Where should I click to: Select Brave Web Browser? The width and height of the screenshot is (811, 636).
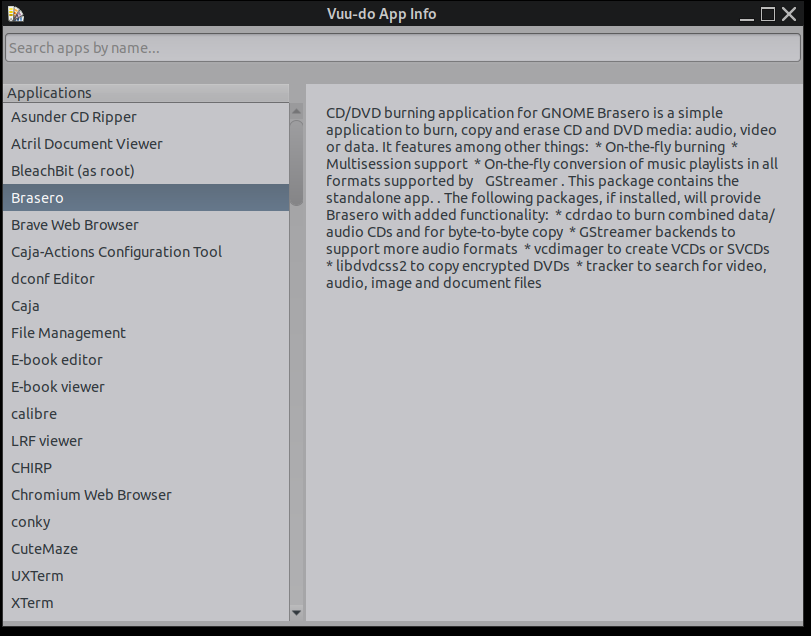click(146, 225)
